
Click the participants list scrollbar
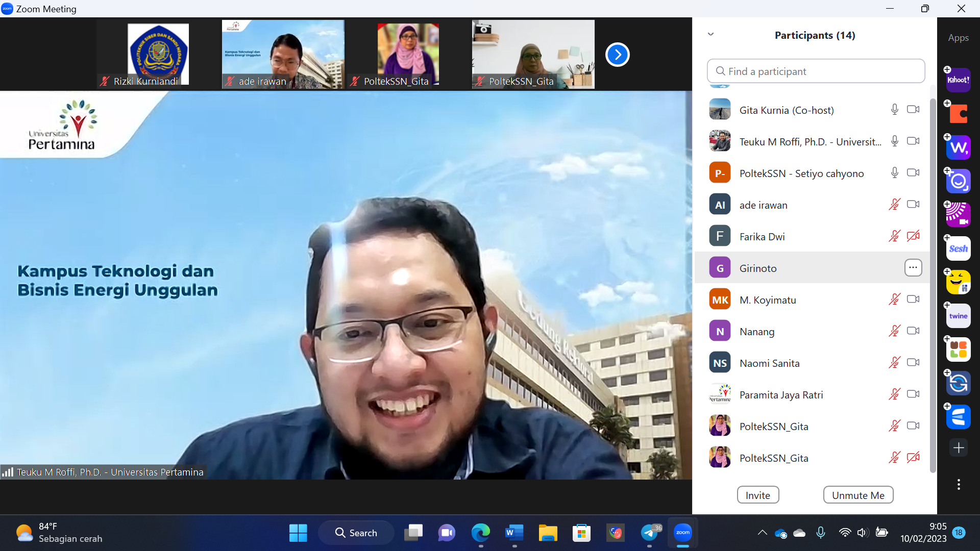point(933,286)
